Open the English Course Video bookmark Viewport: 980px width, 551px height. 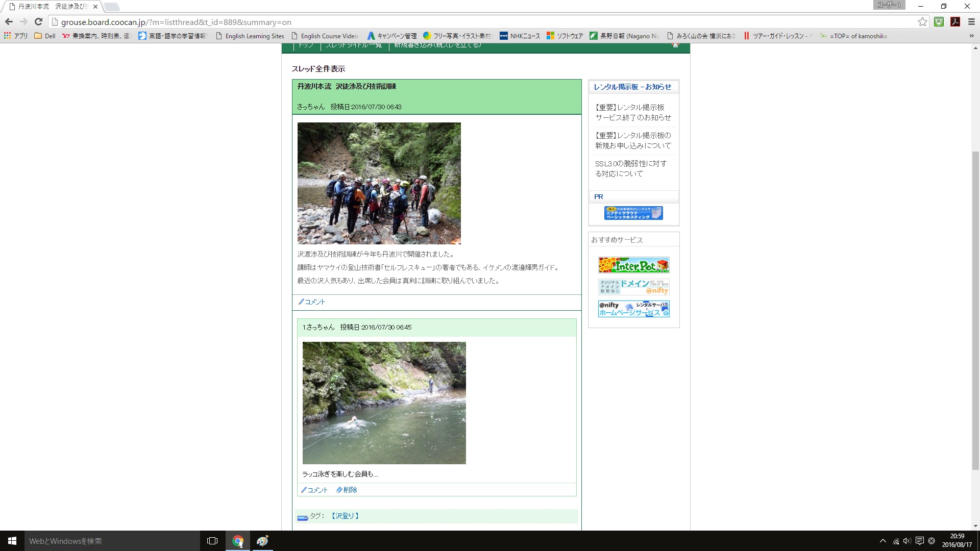pyautogui.click(x=325, y=36)
